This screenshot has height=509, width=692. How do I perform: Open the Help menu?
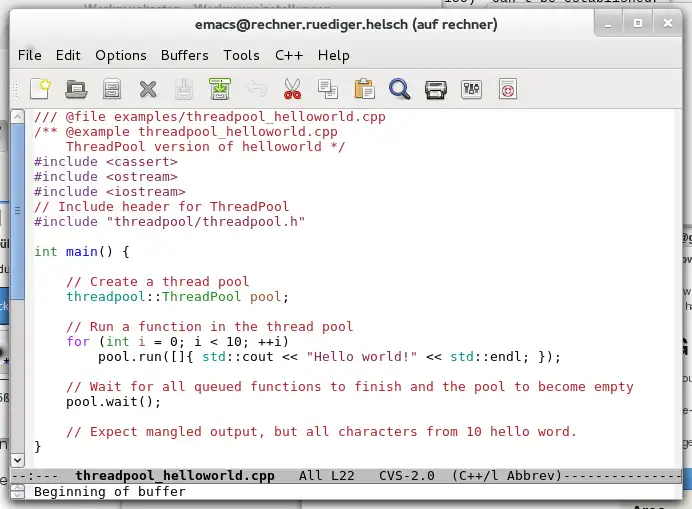point(334,56)
